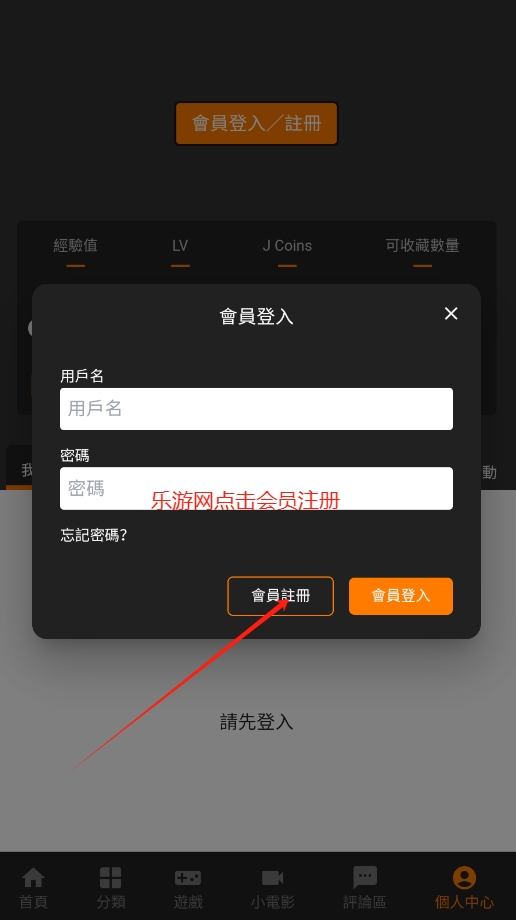Click the 會員登入/註冊 button at top
This screenshot has height=920, width=516.
(x=257, y=123)
